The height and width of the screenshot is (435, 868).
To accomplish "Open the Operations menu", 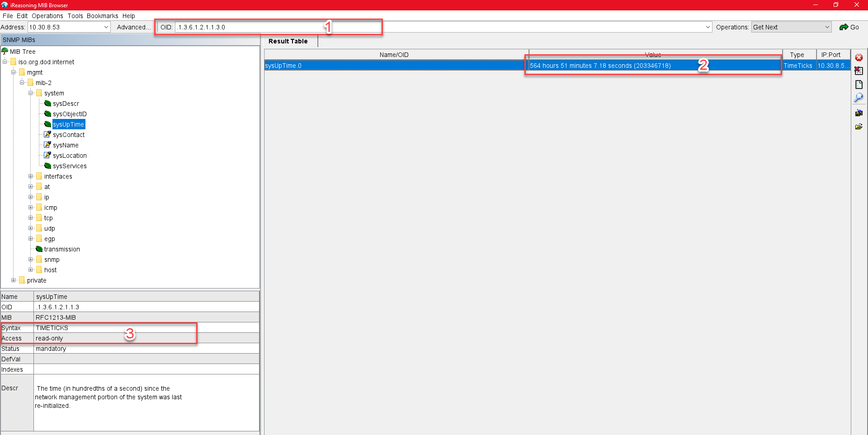I will tap(47, 16).
